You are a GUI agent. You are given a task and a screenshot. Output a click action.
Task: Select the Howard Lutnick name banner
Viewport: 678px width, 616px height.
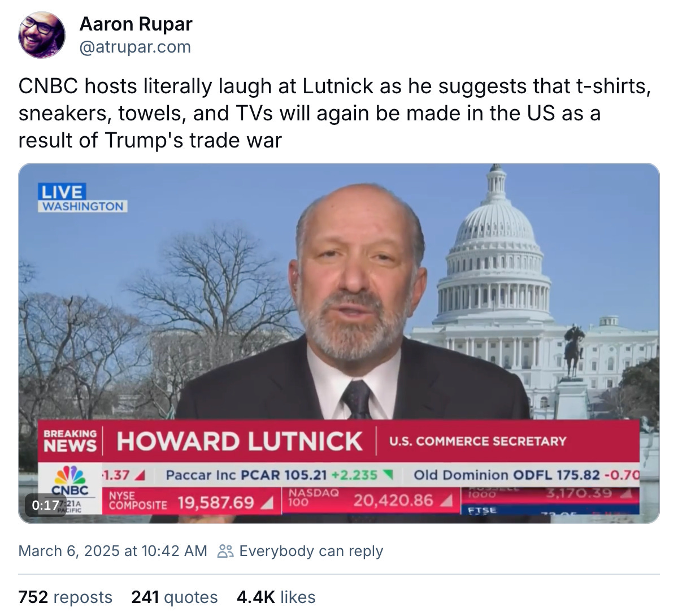(240, 441)
